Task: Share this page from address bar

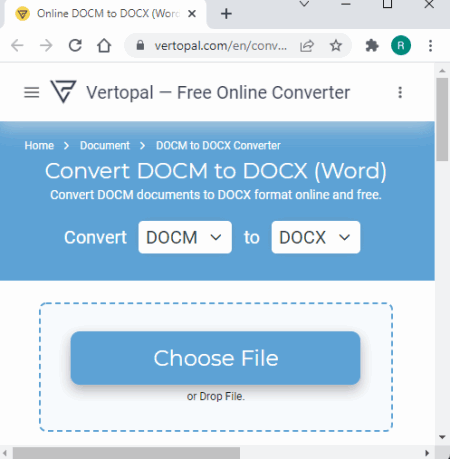Action: click(307, 46)
